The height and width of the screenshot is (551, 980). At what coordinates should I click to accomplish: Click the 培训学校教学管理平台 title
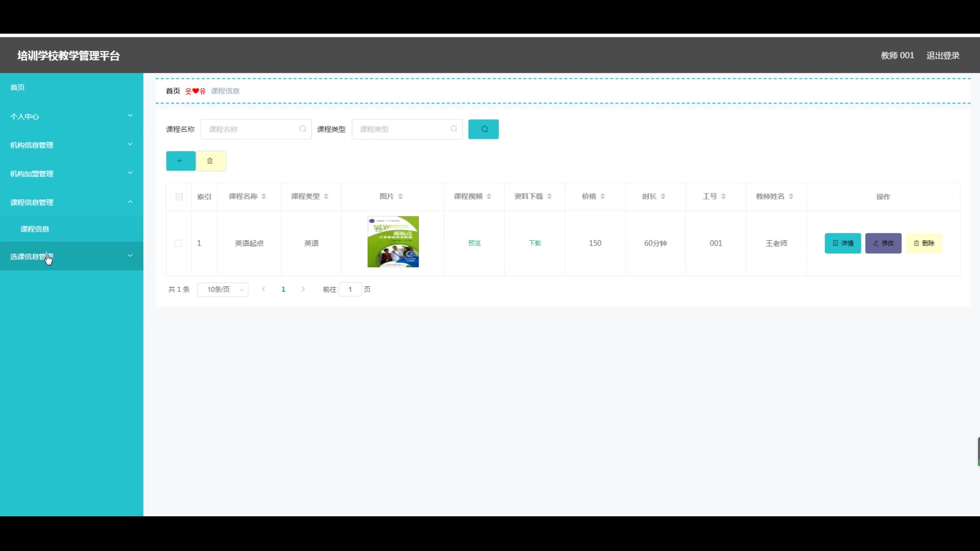pyautogui.click(x=68, y=56)
